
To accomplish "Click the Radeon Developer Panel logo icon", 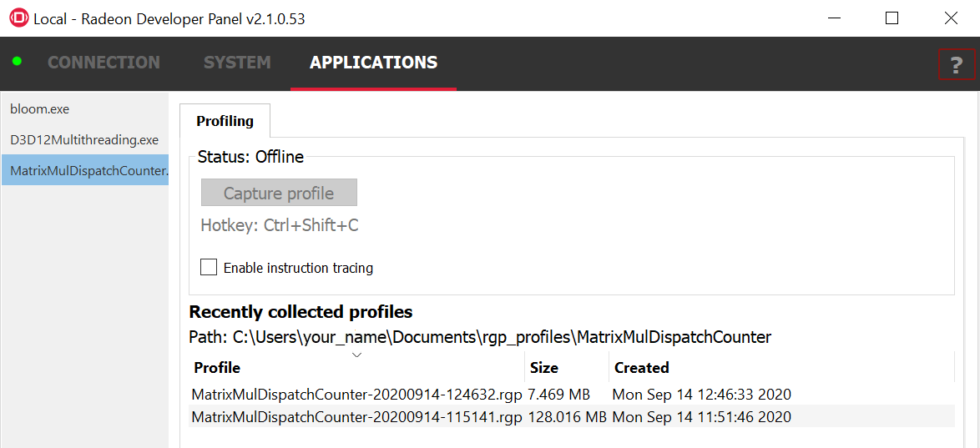I will pyautogui.click(x=18, y=18).
